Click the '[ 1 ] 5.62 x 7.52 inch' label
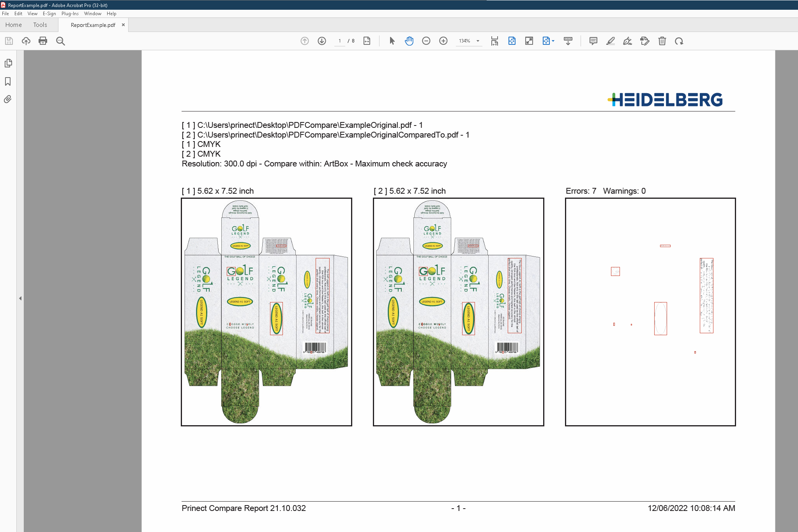 218,191
